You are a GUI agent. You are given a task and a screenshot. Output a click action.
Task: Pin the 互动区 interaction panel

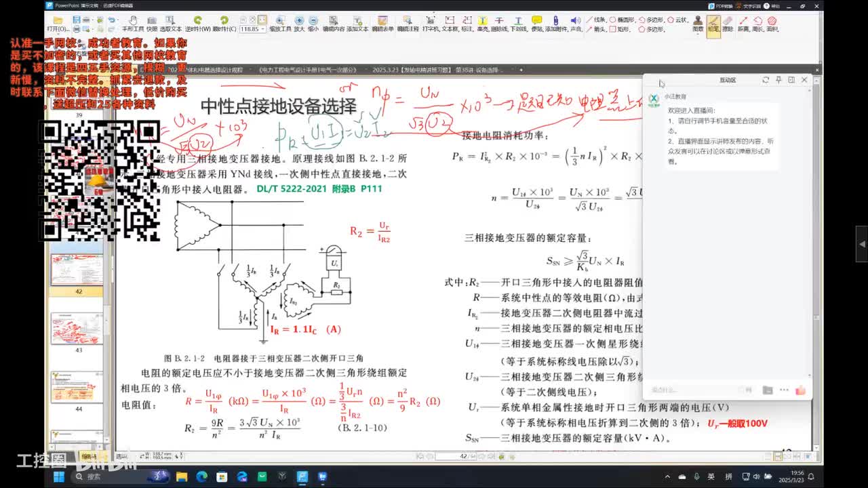click(x=778, y=80)
